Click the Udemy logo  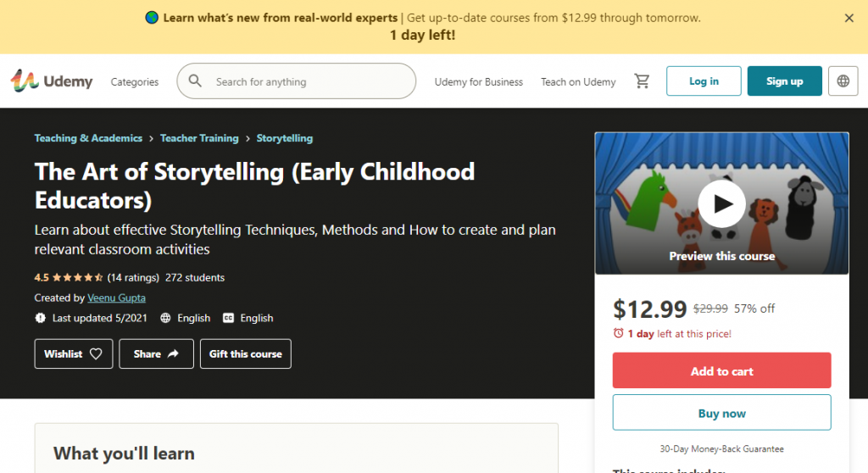52,81
